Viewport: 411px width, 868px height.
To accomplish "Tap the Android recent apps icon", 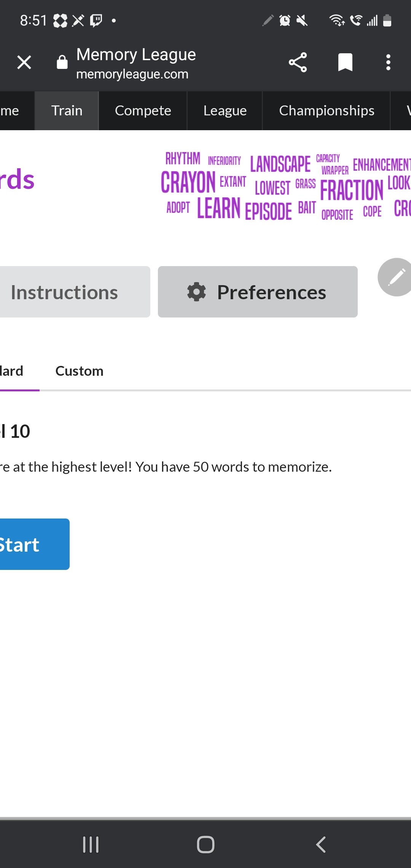I will pos(91,844).
